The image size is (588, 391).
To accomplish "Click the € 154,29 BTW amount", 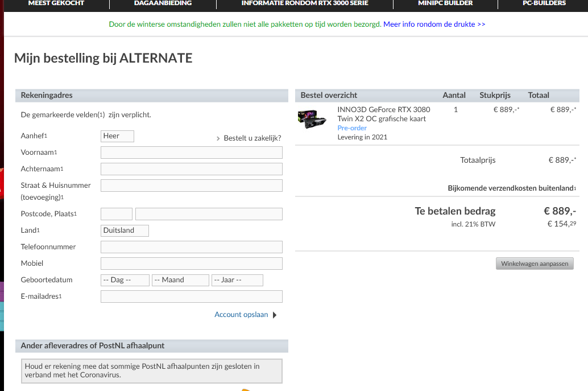I will [562, 224].
